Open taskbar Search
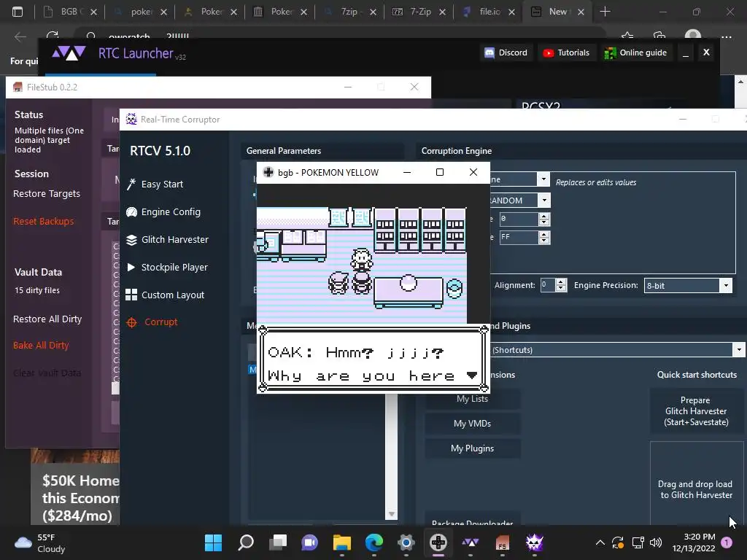Screen dimensions: 747x560 click(245, 542)
